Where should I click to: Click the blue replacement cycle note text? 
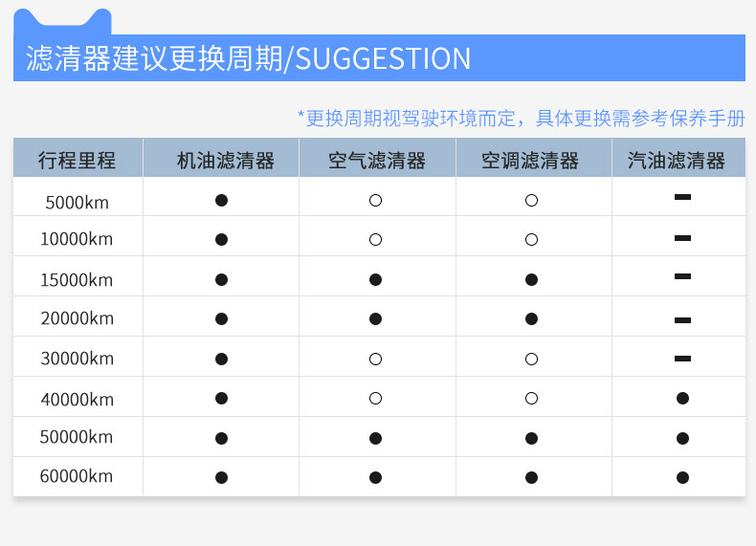(x=521, y=118)
